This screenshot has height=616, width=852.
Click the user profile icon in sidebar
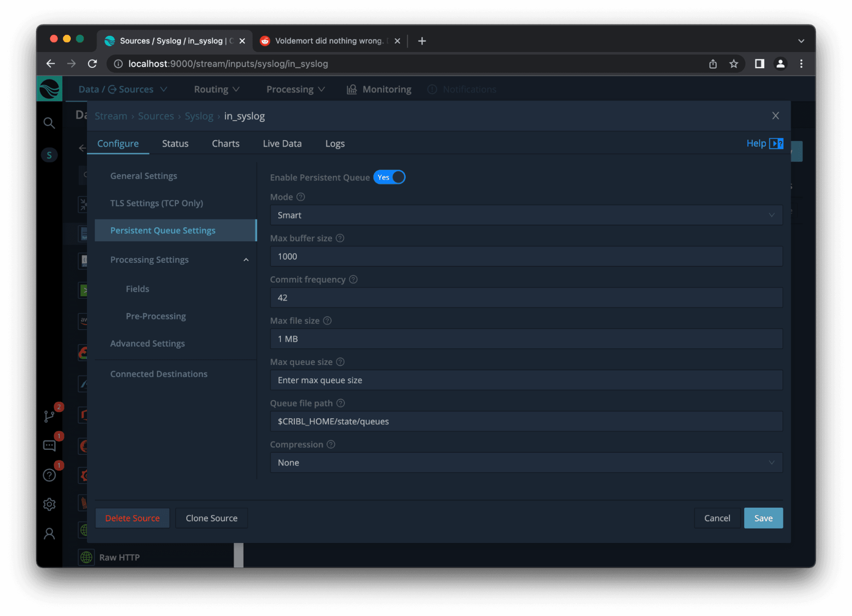pos(49,533)
